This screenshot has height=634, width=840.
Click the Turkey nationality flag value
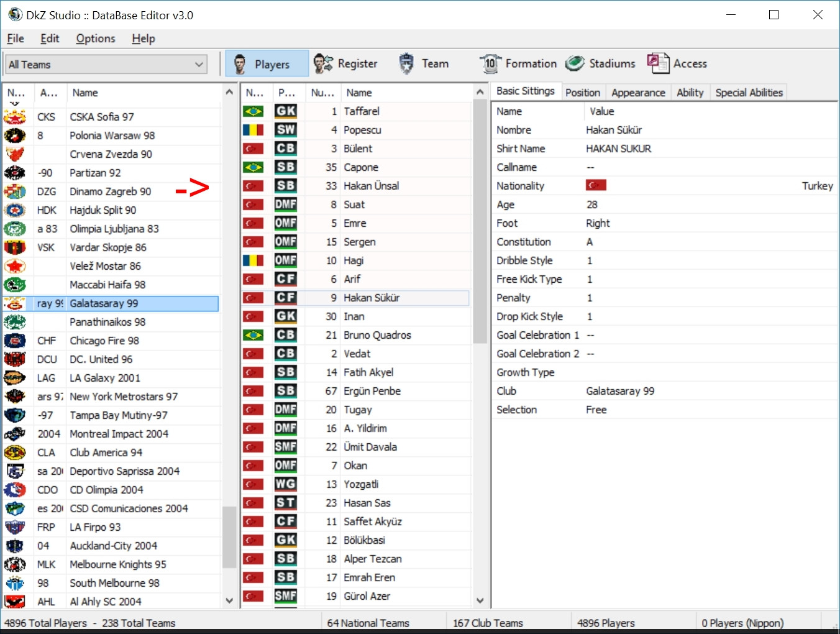(596, 185)
